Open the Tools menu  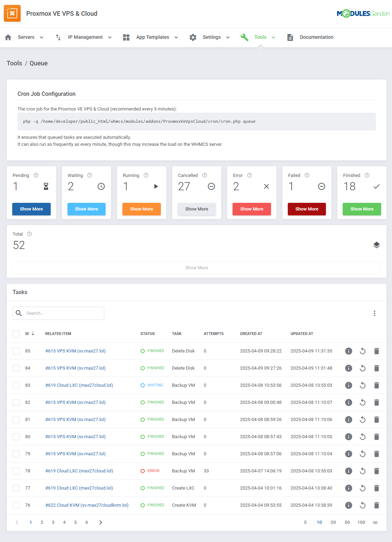pos(261,37)
